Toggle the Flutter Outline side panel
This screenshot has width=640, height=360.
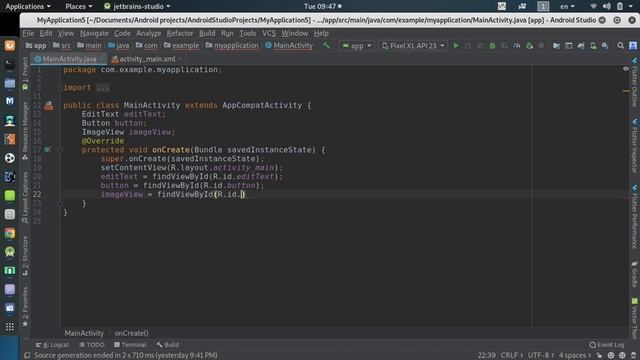(x=634, y=82)
